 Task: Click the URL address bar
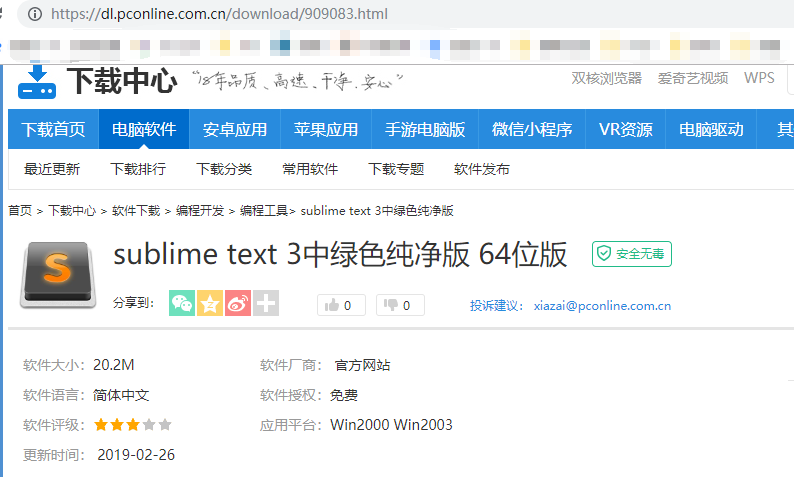click(405, 14)
